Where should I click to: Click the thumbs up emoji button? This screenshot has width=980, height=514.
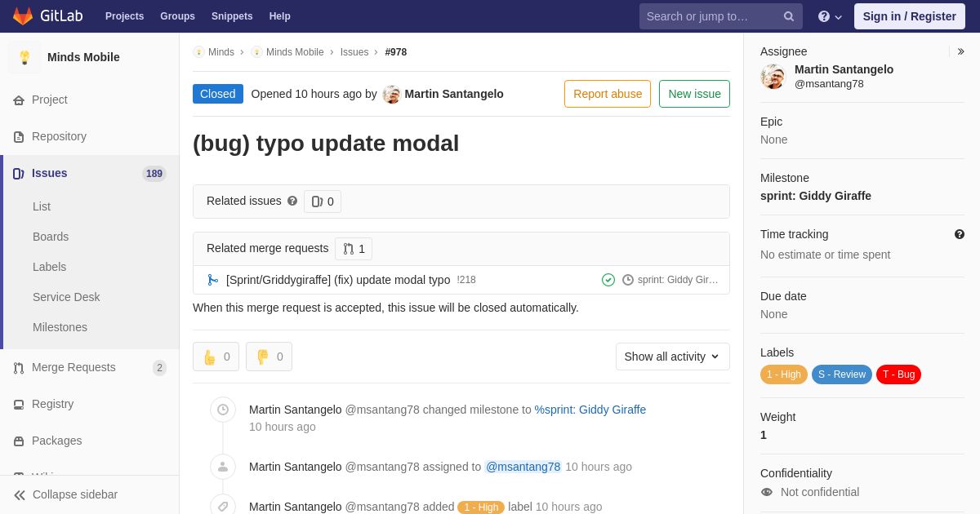point(216,357)
